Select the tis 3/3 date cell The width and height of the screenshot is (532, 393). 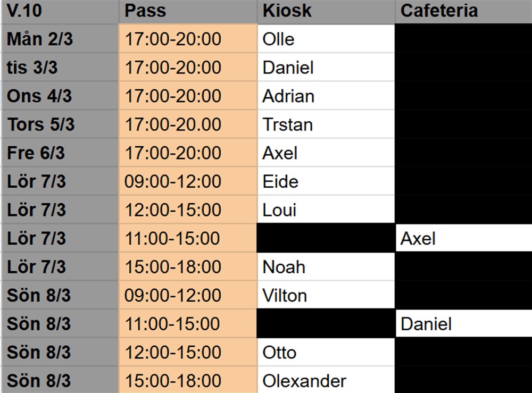coord(60,68)
